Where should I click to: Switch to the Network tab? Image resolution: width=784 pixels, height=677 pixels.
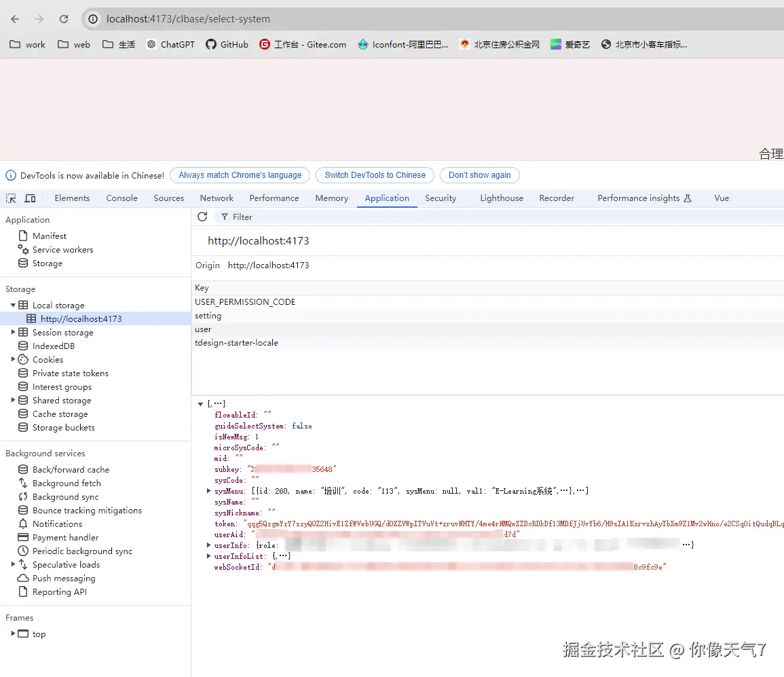217,198
